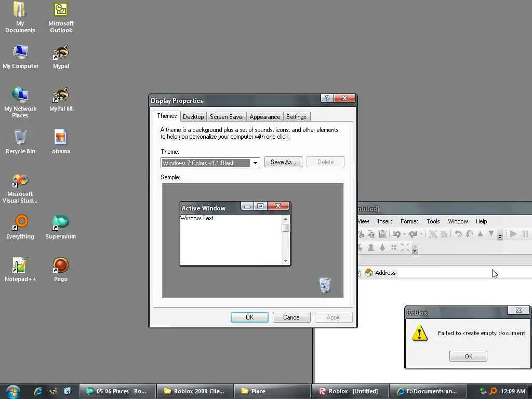Click E:\Documents taskbar button
This screenshot has height=399, width=532.
pos(427,391)
